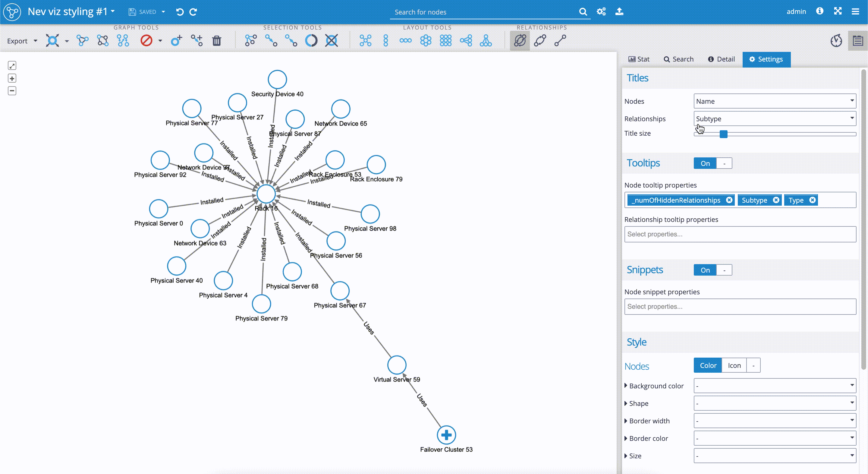868x474 pixels.
Task: Select the delete selected nodes tool
Action: point(216,40)
